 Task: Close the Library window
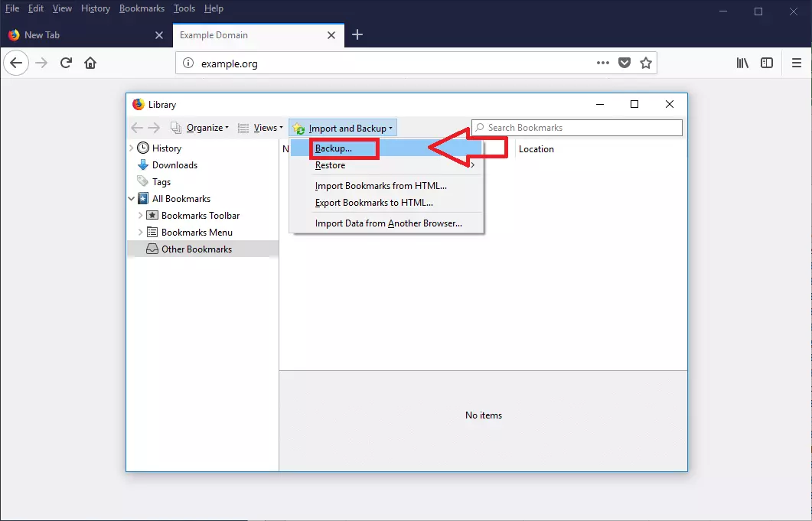(670, 105)
